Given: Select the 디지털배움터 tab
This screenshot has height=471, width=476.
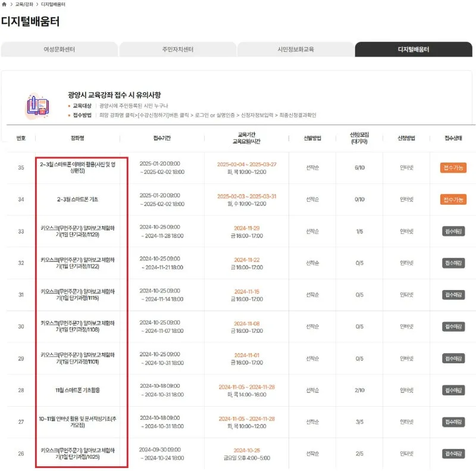Looking at the screenshot, I should point(414,49).
